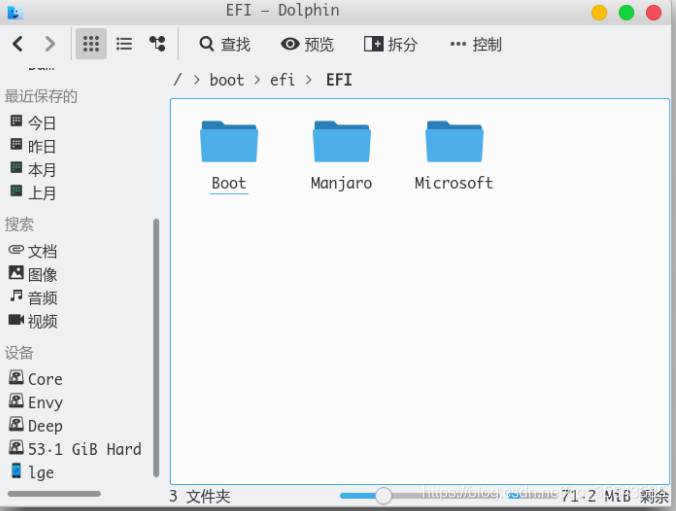Show files saved 昨日 in sidebar
The height and width of the screenshot is (511, 676).
(33, 146)
